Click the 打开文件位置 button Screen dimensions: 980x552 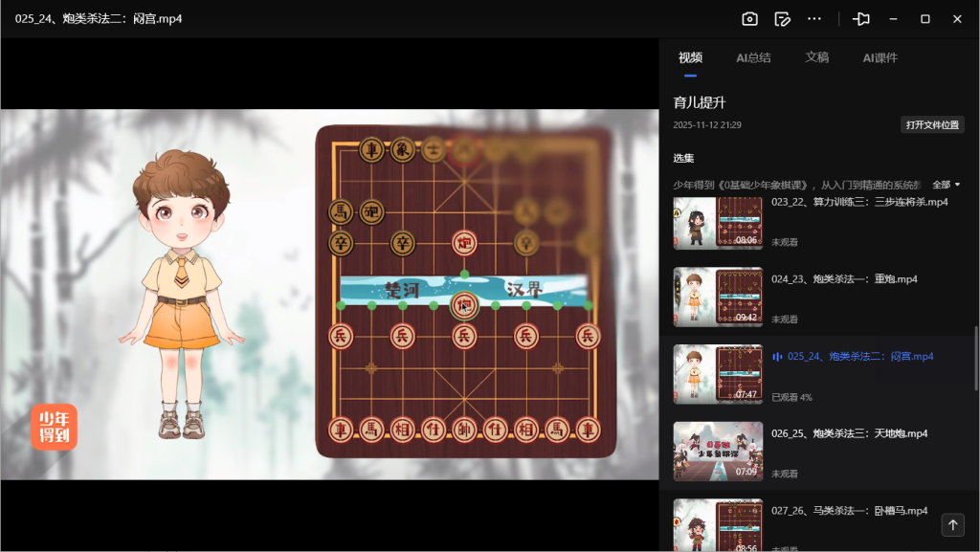932,125
